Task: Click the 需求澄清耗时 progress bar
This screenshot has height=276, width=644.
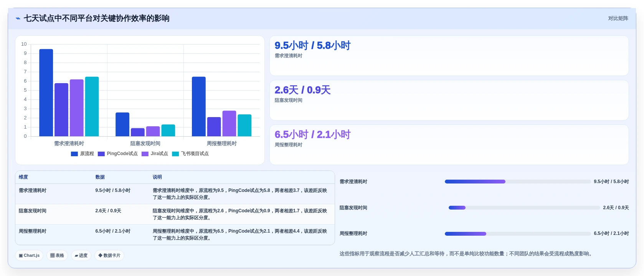Action: click(x=518, y=182)
